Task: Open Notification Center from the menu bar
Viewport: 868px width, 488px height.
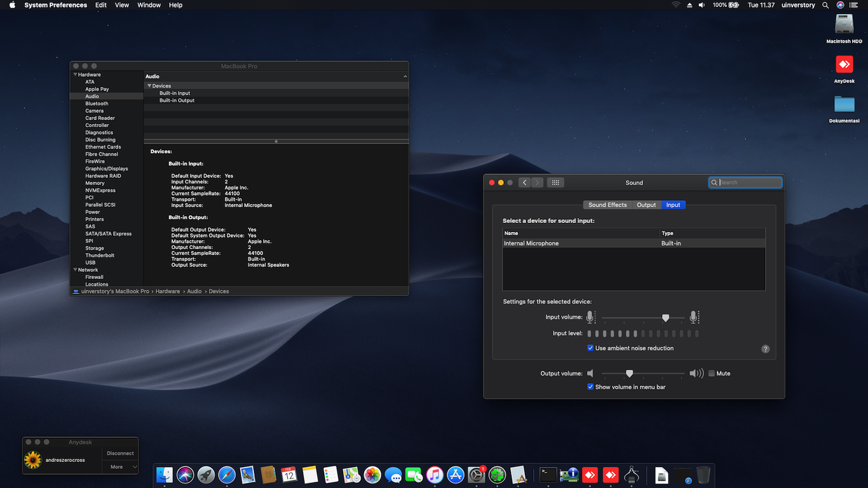Action: click(855, 5)
